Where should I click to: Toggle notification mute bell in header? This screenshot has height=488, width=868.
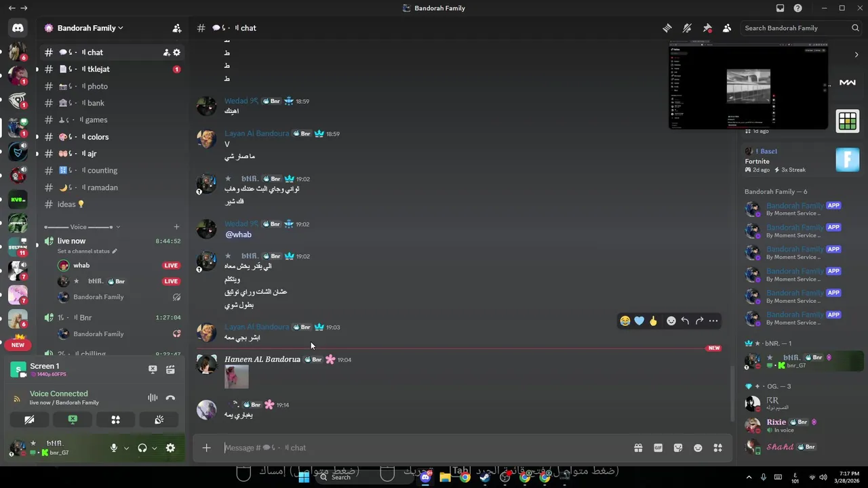pos(687,28)
